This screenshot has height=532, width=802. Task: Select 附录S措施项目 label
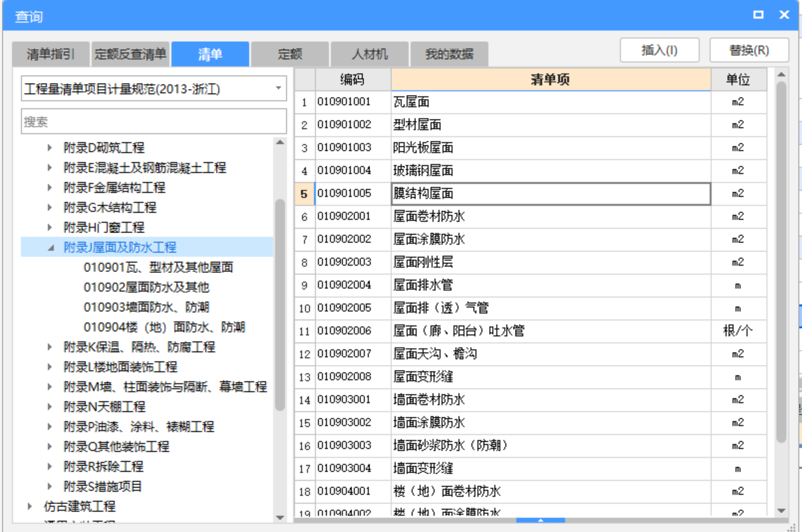[x=103, y=486]
